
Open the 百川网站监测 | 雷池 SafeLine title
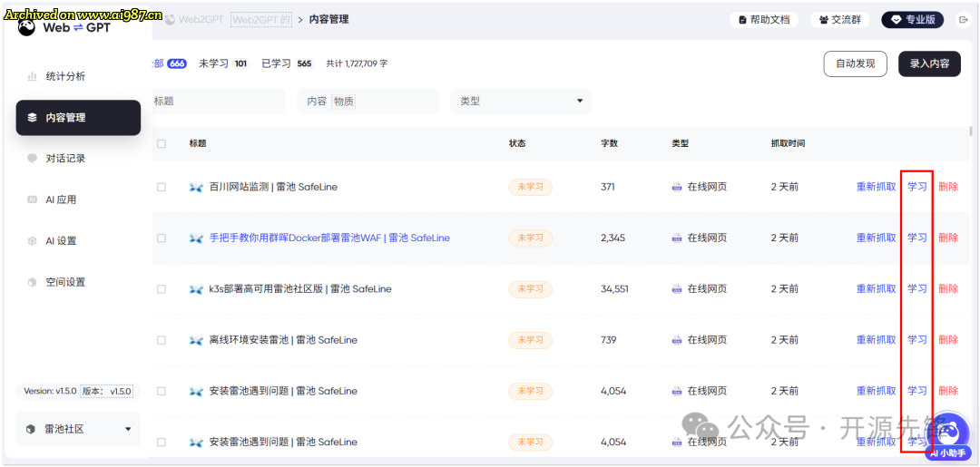(x=273, y=187)
